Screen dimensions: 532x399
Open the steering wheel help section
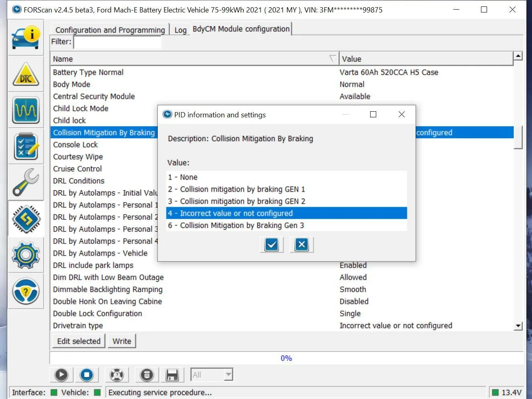pyautogui.click(x=26, y=291)
